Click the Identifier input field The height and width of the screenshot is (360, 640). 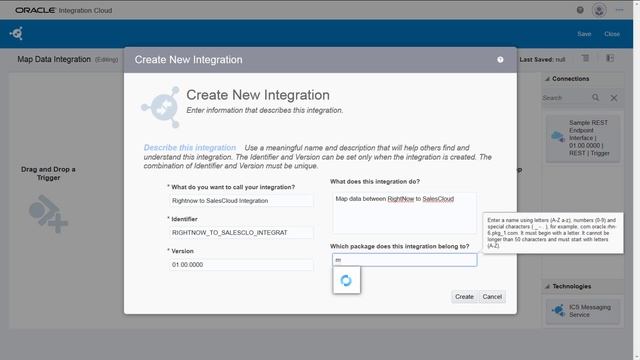click(241, 233)
